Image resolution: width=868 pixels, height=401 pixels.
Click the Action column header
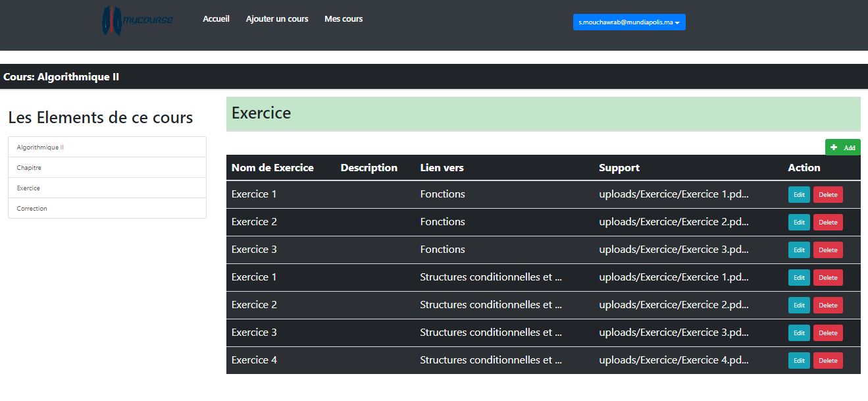pos(804,168)
